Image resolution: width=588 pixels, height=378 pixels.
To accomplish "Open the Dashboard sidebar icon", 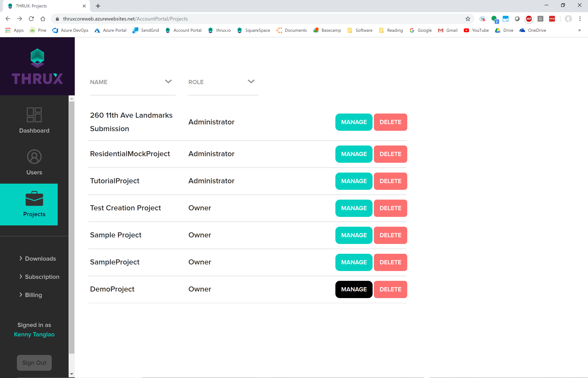I will coord(34,115).
